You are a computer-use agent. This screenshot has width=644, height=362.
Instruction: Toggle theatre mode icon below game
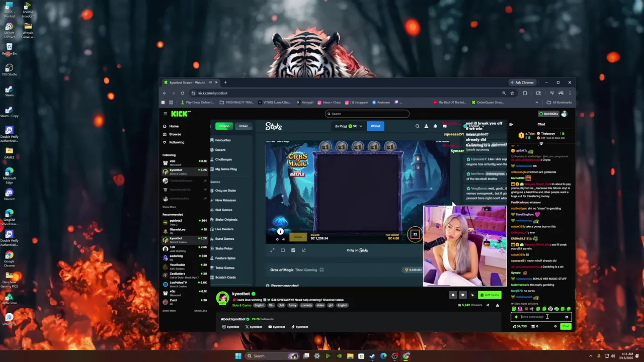(283, 250)
